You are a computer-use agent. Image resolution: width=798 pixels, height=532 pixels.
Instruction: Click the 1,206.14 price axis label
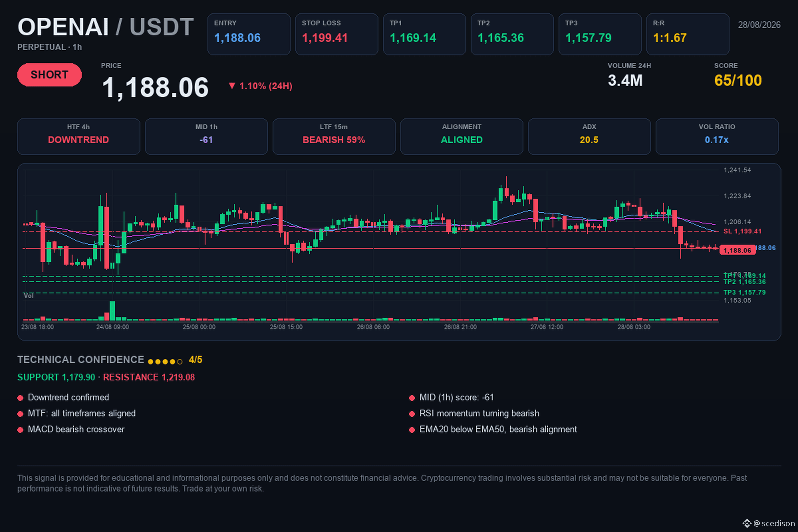tap(737, 222)
